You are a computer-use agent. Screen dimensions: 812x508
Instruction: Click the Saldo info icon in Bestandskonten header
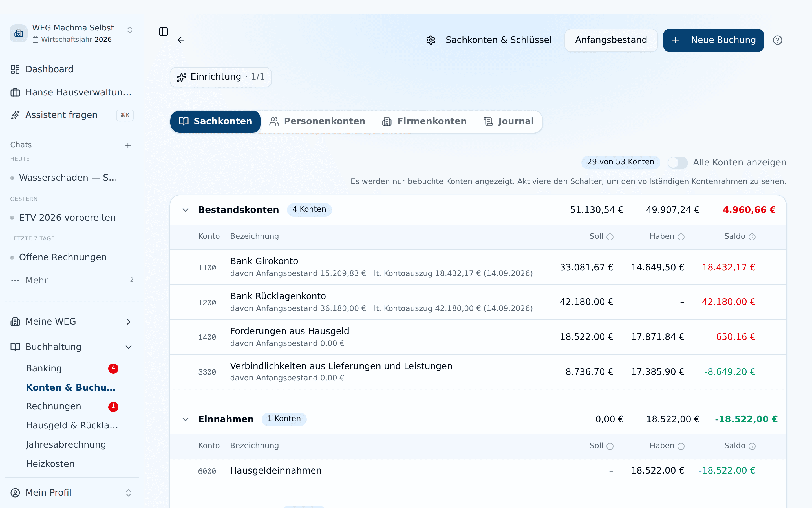(x=752, y=237)
